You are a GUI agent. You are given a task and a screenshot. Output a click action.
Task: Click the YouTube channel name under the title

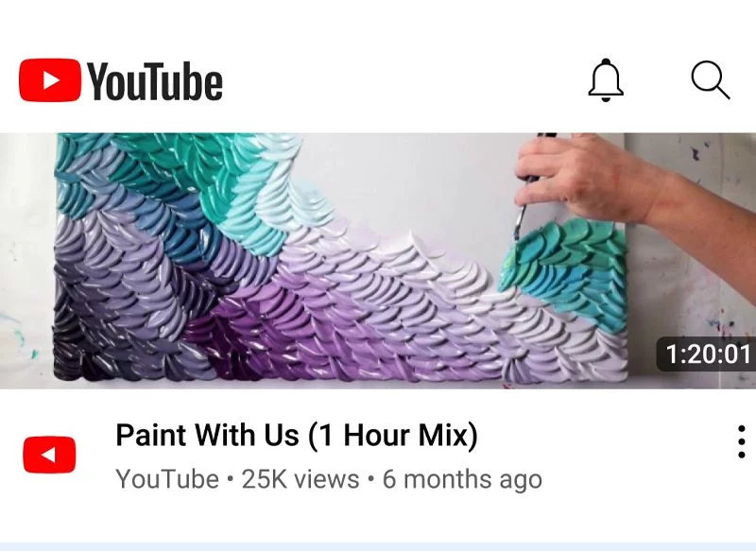(x=167, y=479)
